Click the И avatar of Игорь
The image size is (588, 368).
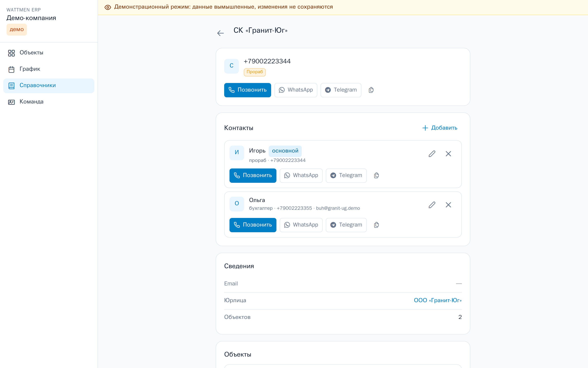click(x=237, y=153)
